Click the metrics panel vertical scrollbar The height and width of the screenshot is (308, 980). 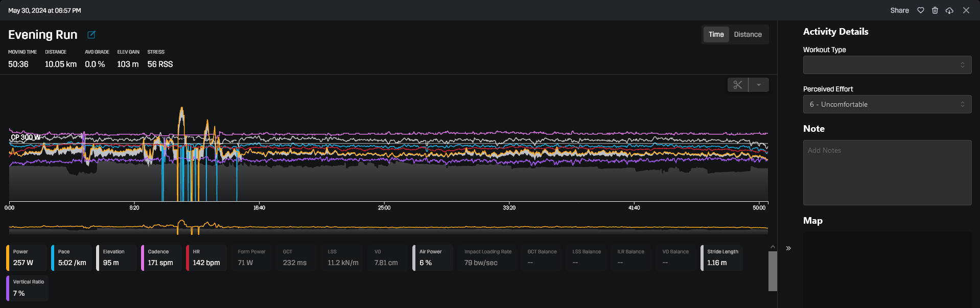773,271
